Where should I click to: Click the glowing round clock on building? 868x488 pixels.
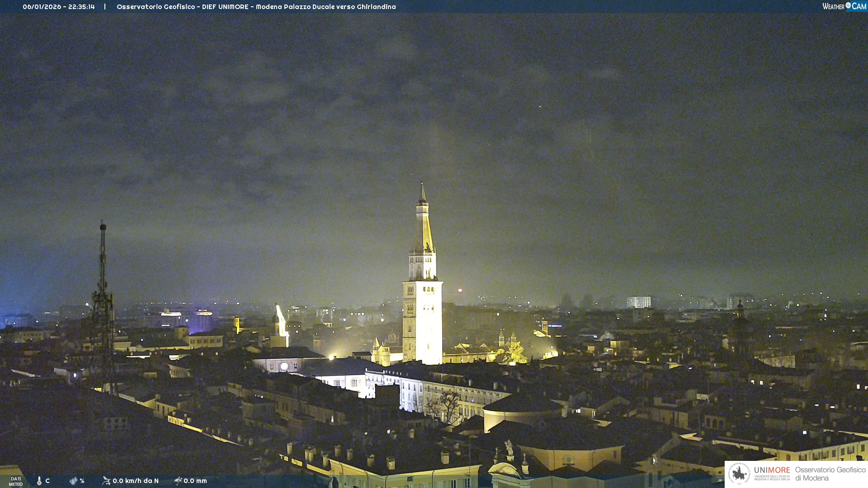click(x=284, y=366)
